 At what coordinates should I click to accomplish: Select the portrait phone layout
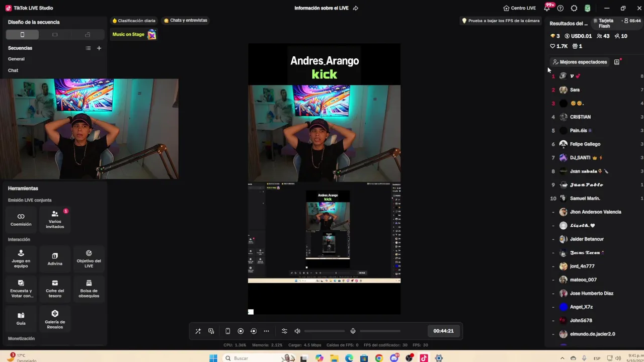pyautogui.click(x=22, y=35)
